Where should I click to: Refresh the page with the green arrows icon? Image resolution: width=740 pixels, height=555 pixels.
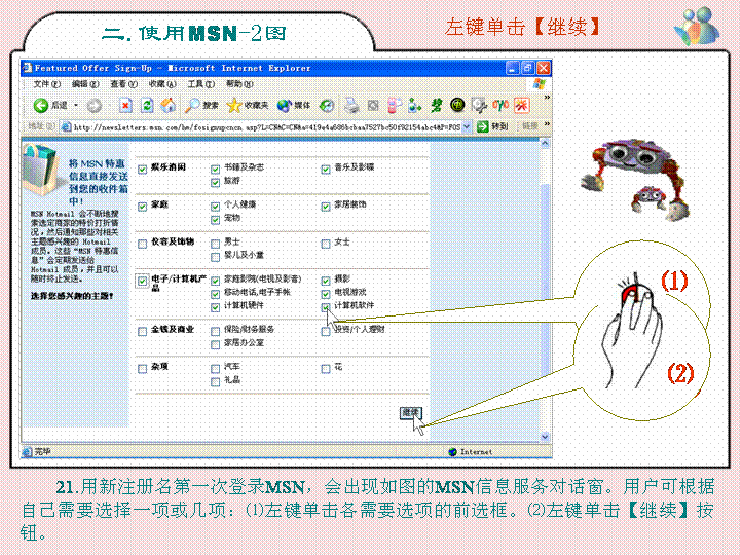click(x=147, y=105)
